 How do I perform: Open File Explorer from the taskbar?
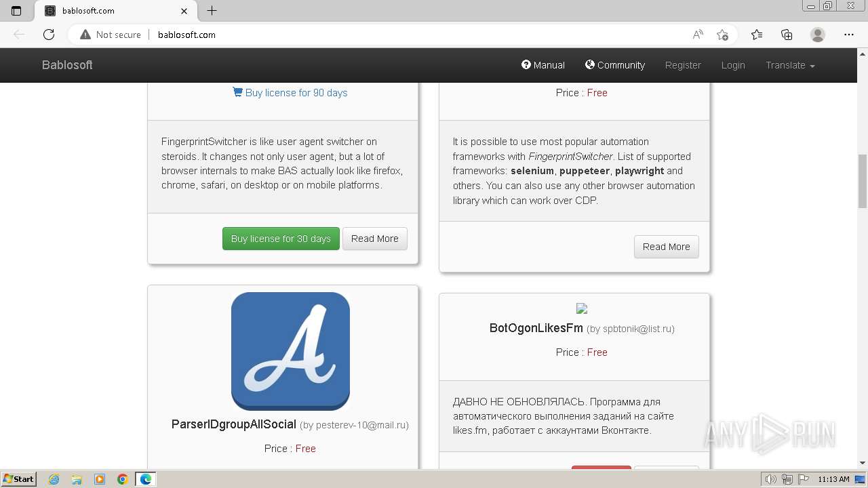(77, 479)
